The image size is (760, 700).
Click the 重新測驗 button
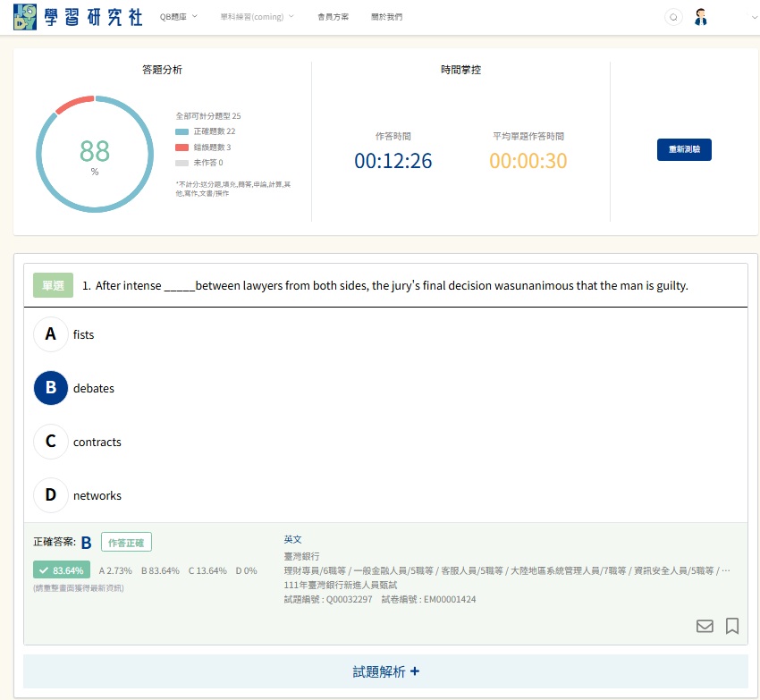click(684, 149)
